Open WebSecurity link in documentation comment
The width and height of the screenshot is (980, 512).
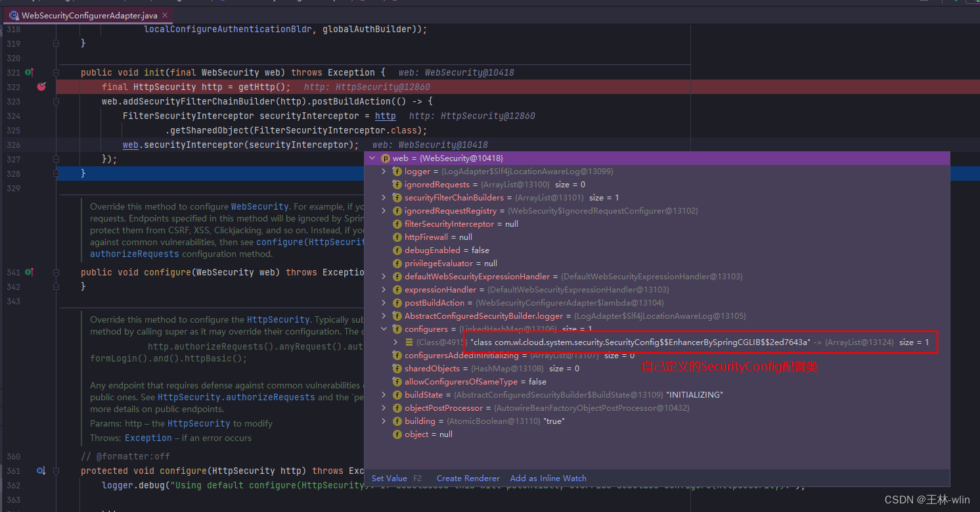coord(259,206)
